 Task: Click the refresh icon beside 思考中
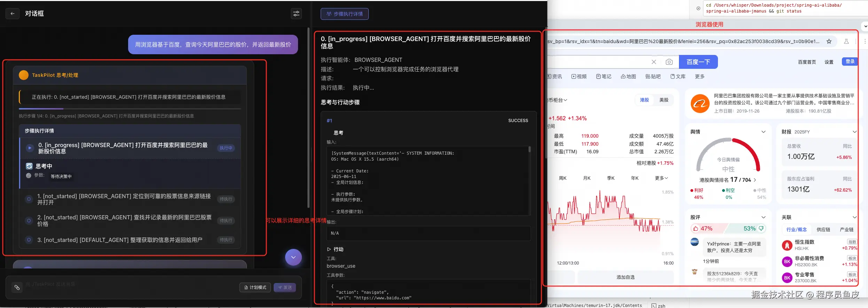pos(29,166)
